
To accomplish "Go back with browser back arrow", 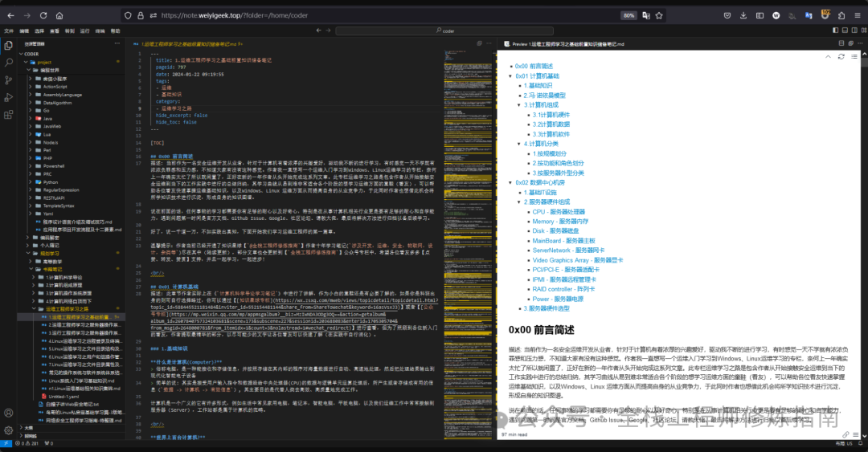I will tap(10, 15).
